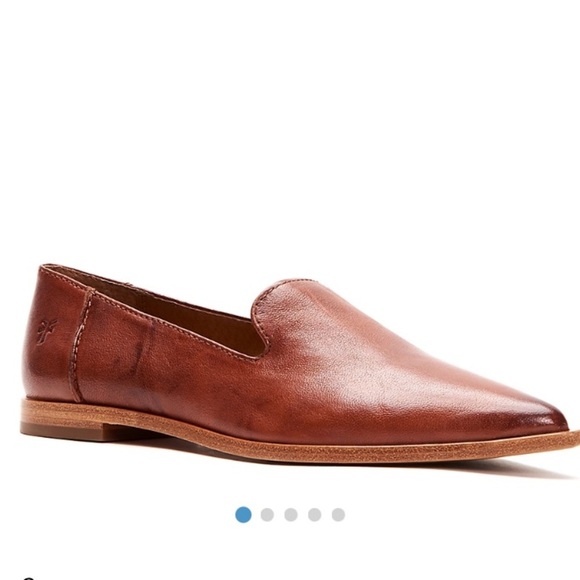Click the embossed brand logo on shoe heel
Screen dimensions: 580x580
tap(47, 331)
